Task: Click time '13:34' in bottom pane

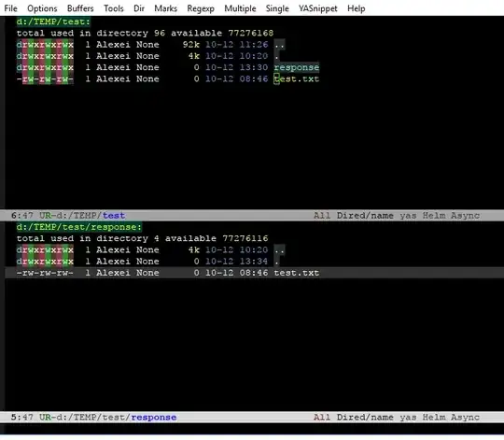Action: click(x=254, y=262)
